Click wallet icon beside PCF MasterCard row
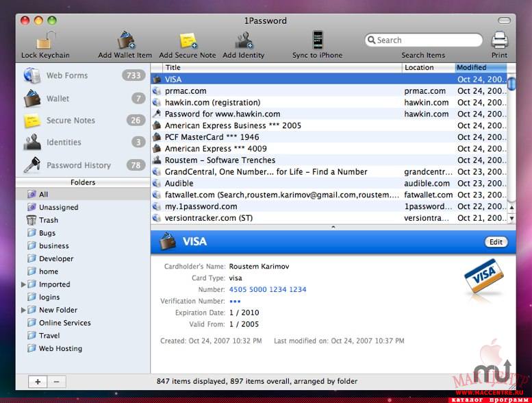The image size is (532, 403). [x=156, y=137]
